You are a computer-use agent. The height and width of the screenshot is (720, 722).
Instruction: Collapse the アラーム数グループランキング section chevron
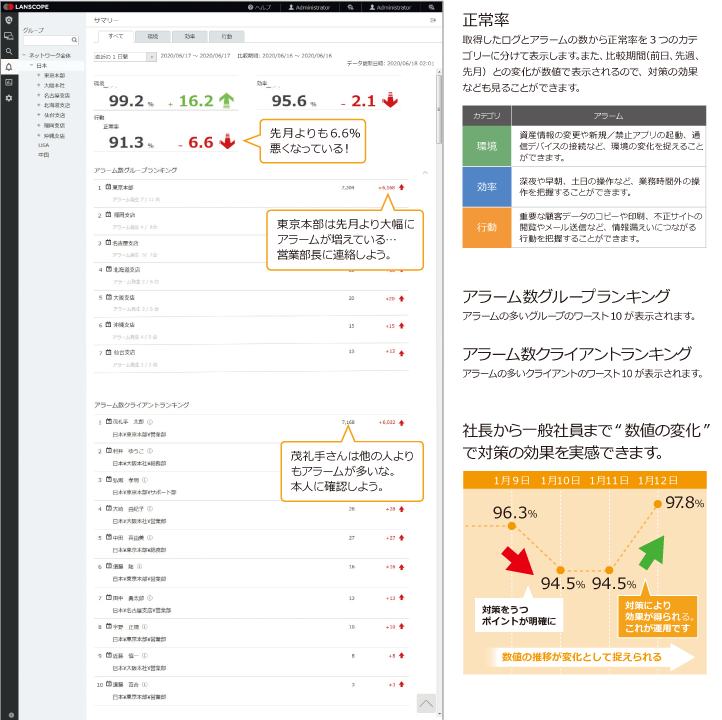point(423,172)
